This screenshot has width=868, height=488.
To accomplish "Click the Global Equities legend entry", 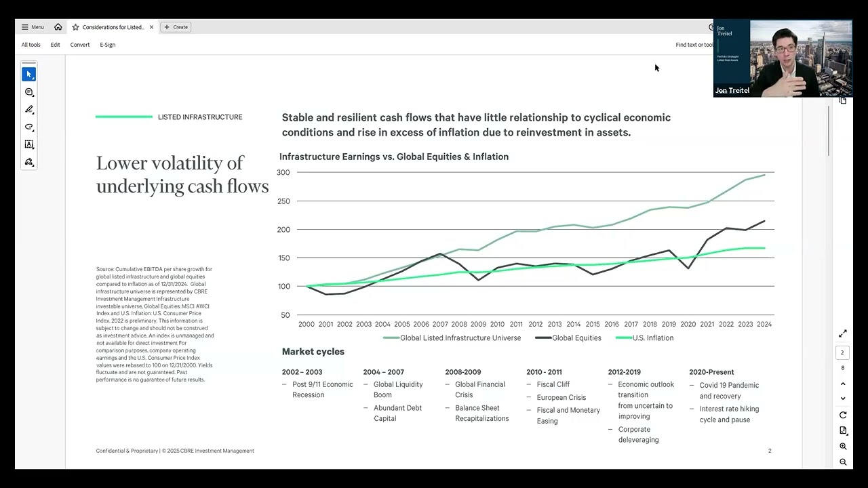I will click(568, 338).
